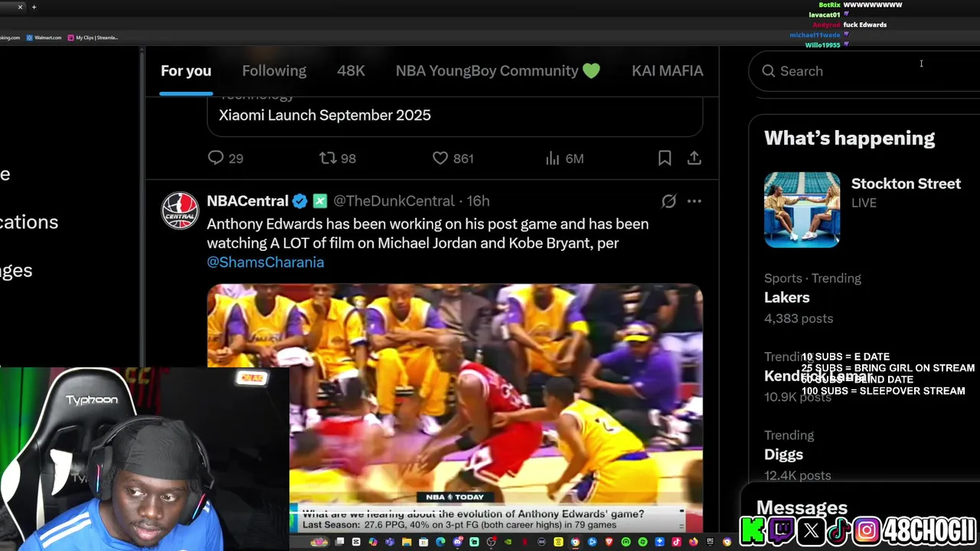Image resolution: width=980 pixels, height=551 pixels.
Task: Click the 12.4K posts text under Diggs
Action: (x=797, y=475)
